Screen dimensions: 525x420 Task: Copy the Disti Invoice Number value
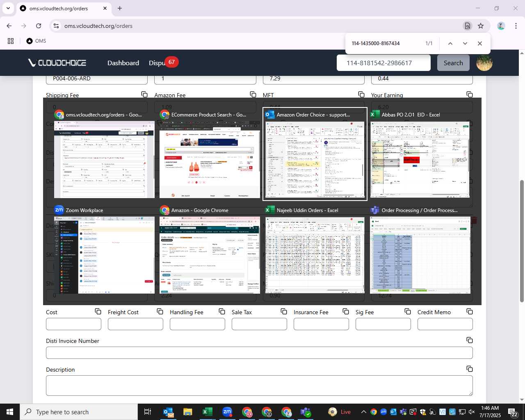[x=470, y=340]
